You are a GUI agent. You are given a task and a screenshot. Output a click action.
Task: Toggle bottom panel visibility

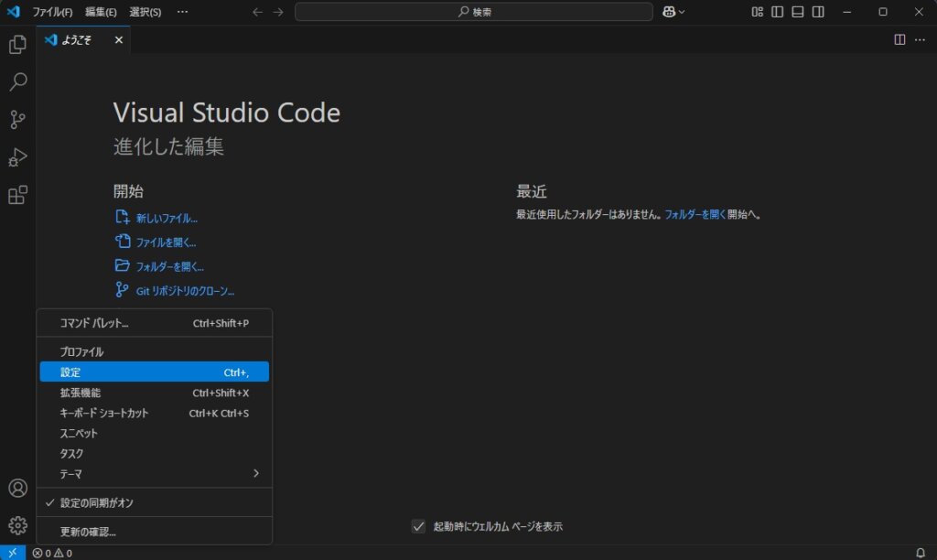[x=798, y=12]
